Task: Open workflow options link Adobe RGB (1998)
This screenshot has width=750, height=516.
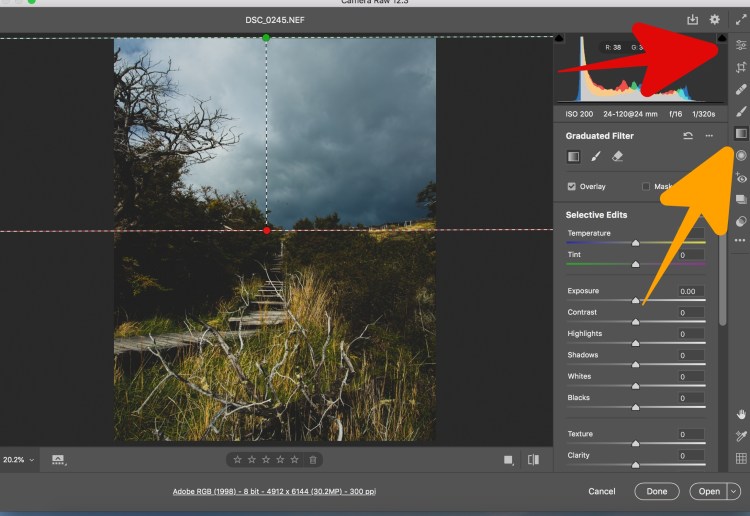Action: pyautogui.click(x=274, y=491)
